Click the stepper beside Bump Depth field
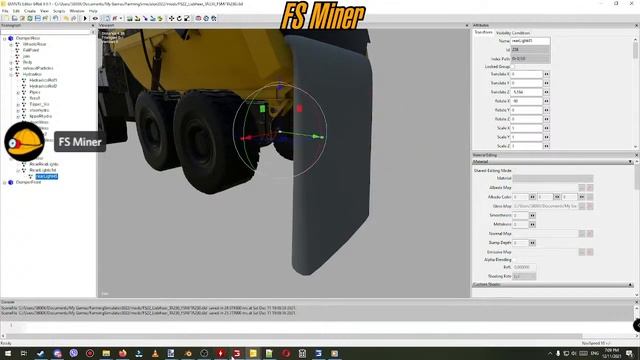640x360 pixels. pyautogui.click(x=532, y=243)
